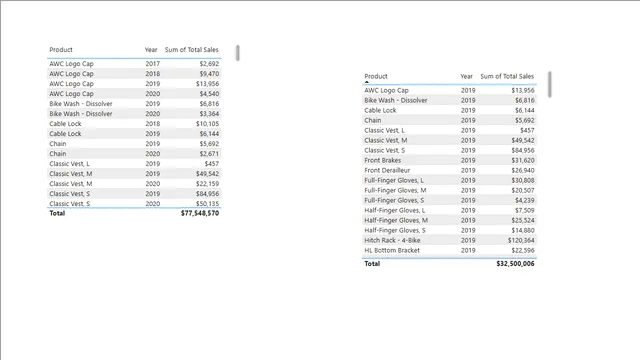
Task: Click the $30,808 sales value
Action: pos(523,180)
